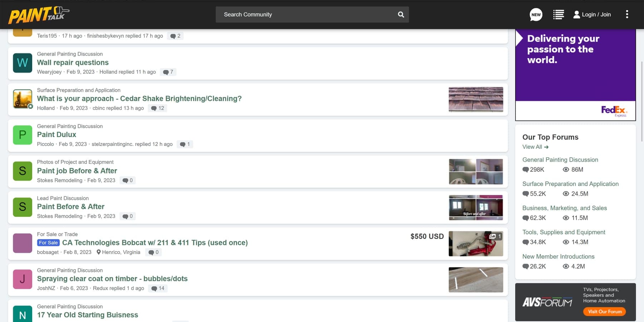Open the NEW posts bubble icon
Viewport: 644px width, 322px height.
click(x=536, y=15)
